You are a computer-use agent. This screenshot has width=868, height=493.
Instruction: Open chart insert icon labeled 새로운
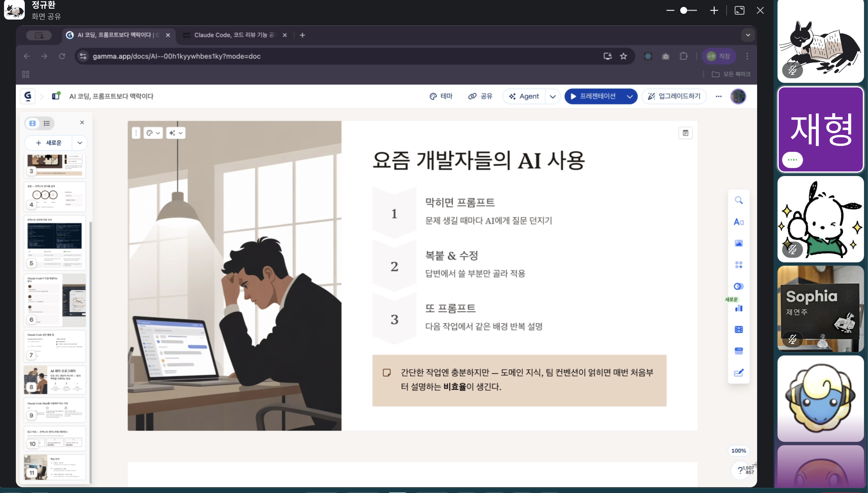pos(738,308)
